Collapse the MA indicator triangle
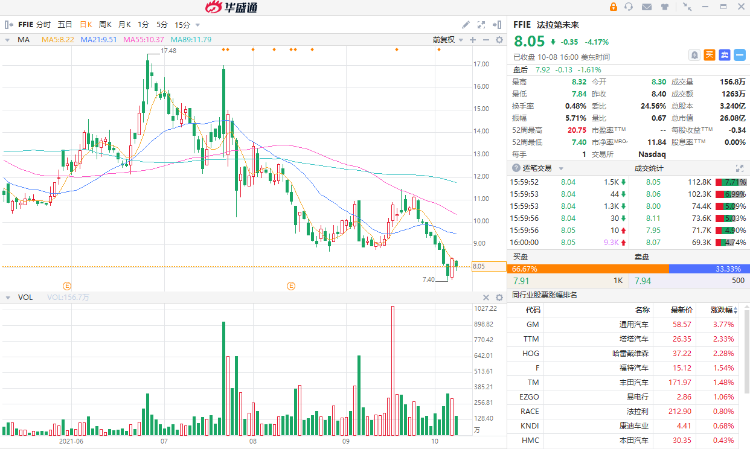 pyautogui.click(x=7, y=40)
